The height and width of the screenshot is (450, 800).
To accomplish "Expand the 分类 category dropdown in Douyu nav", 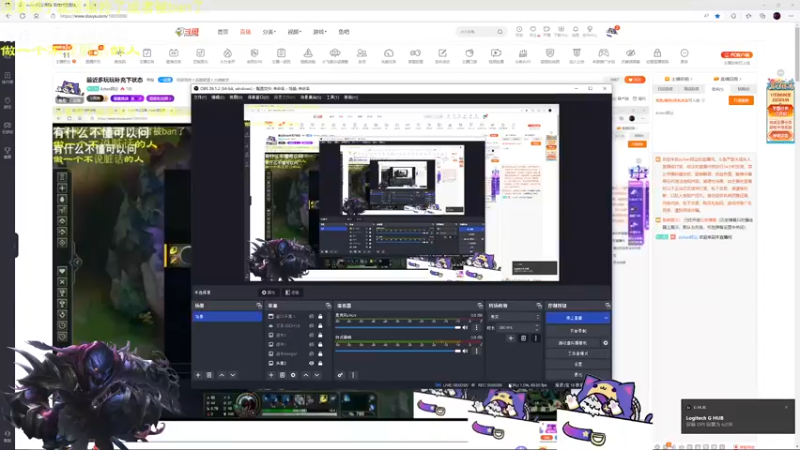I will (269, 32).
